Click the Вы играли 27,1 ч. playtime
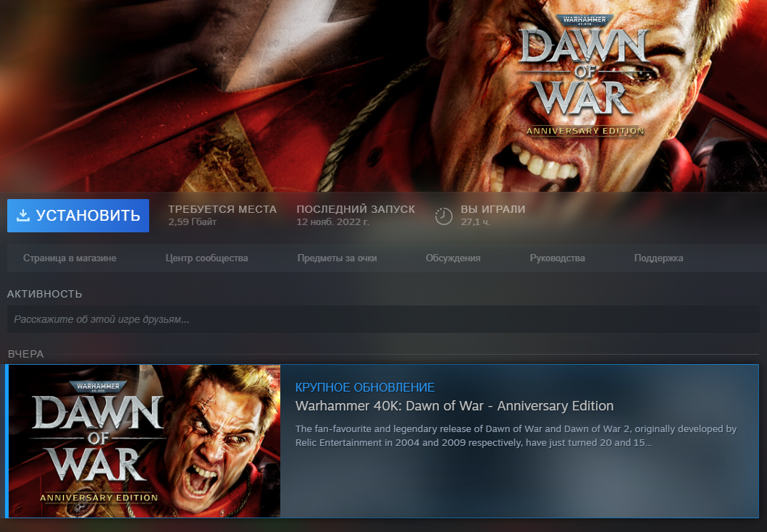767x532 pixels. 493,215
